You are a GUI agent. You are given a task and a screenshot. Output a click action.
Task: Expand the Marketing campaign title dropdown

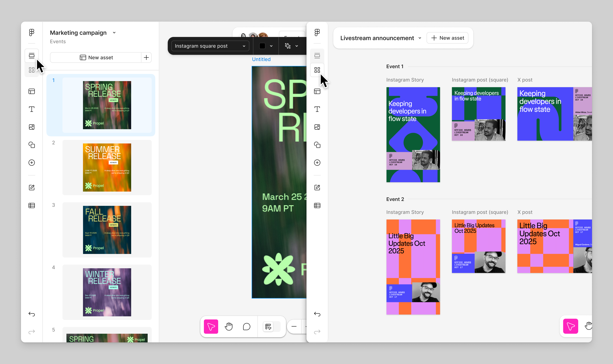click(114, 32)
